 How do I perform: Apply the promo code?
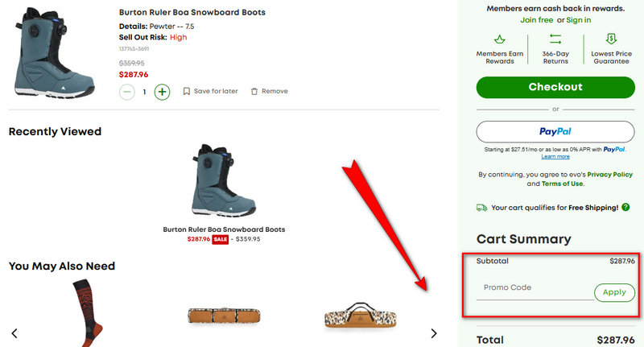[614, 292]
